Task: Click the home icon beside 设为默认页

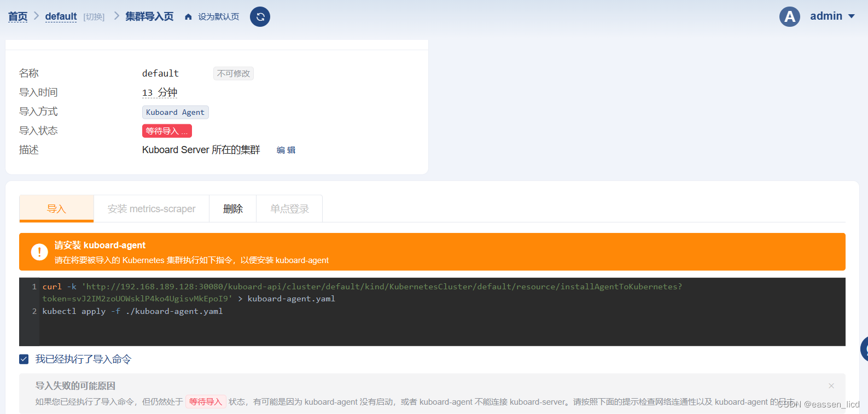Action: 188,17
